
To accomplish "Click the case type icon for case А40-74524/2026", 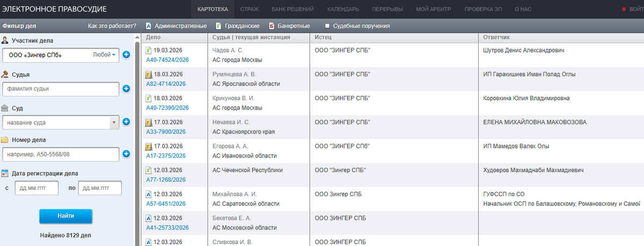I will 149,51.
